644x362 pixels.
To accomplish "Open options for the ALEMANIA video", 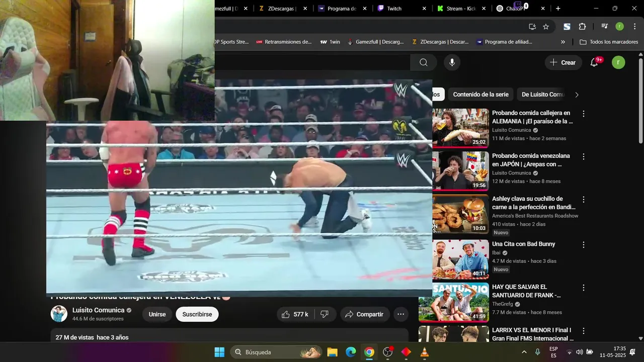I will point(584,114).
